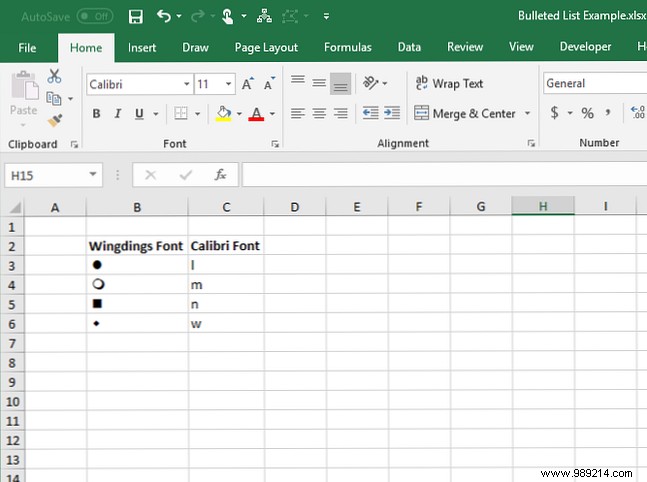Toggle Italic formatting

118,113
